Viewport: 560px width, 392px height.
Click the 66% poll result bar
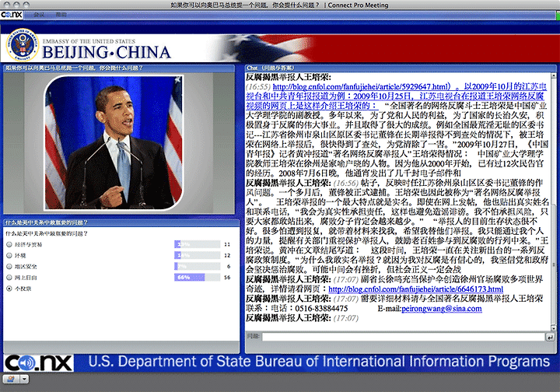point(197,278)
